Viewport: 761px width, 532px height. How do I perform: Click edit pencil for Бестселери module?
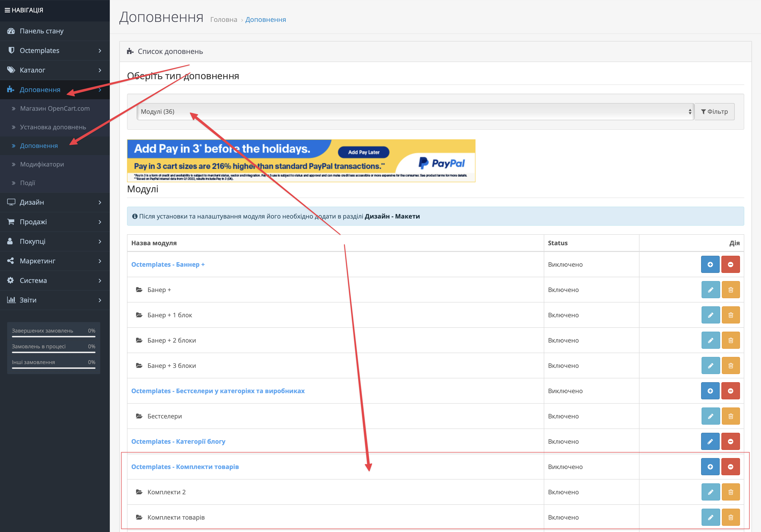coord(710,416)
